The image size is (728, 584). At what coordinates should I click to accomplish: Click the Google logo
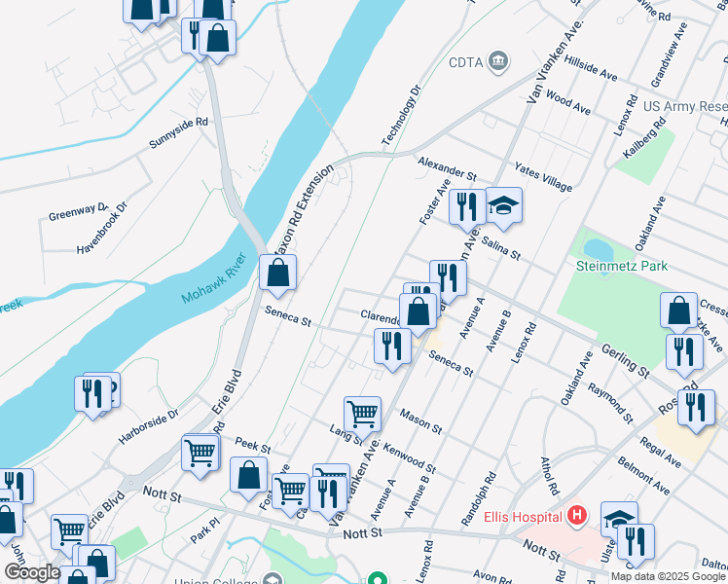(x=32, y=573)
